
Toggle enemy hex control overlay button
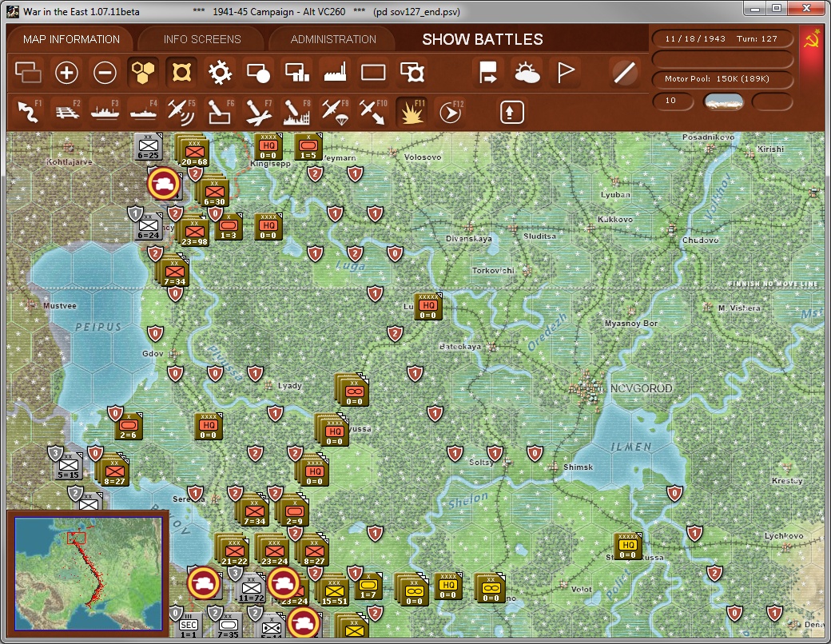[181, 73]
